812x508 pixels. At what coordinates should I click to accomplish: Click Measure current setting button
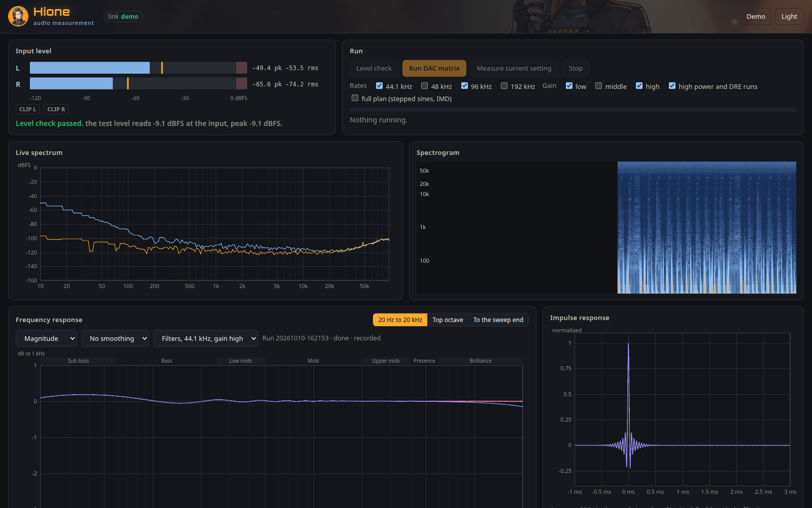(x=514, y=68)
